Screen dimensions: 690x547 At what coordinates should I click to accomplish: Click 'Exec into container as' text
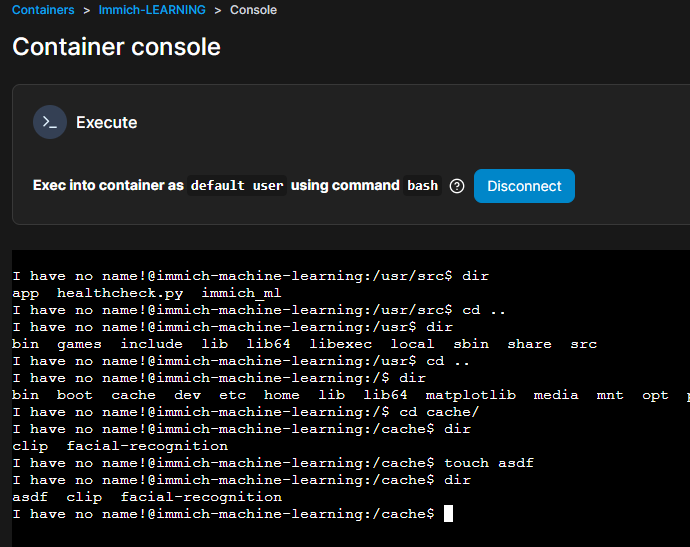(108, 185)
